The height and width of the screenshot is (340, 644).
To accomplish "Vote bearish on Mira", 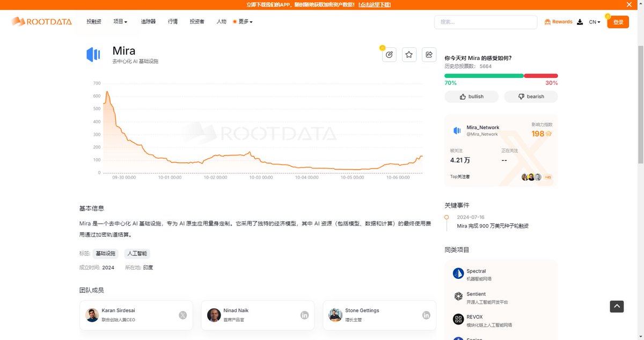I will point(531,97).
